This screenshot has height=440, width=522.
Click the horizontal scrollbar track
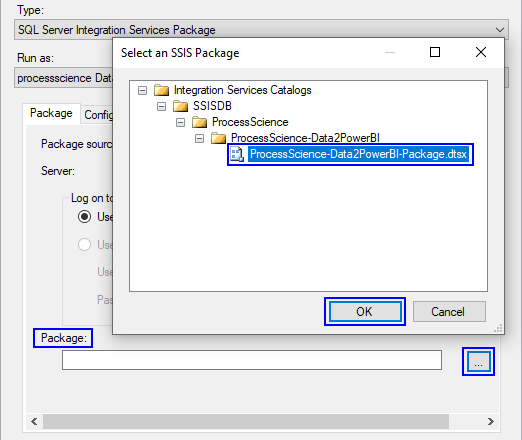click(246, 422)
